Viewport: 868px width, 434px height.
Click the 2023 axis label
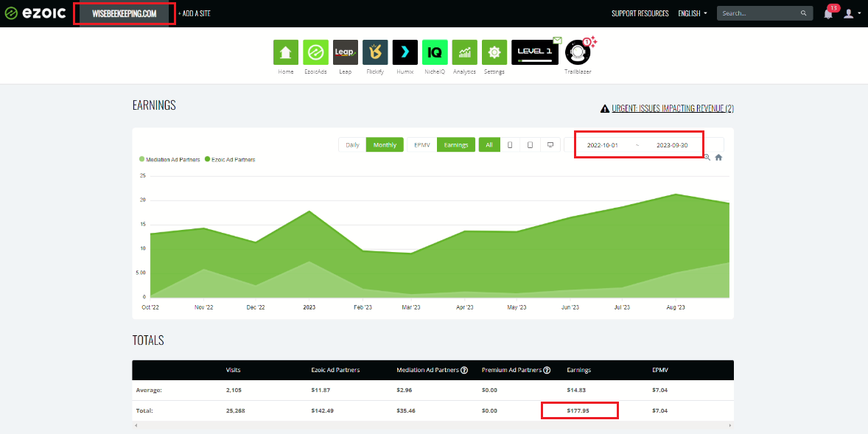point(308,307)
